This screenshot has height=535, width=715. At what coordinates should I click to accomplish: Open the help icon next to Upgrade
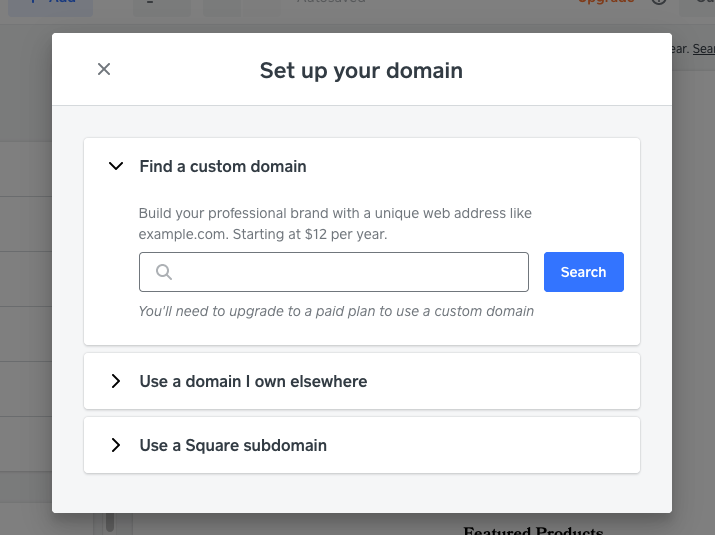point(659,3)
